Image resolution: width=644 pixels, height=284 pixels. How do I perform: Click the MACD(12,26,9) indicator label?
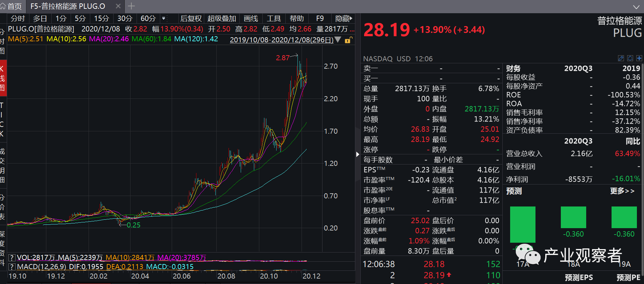coord(42,267)
